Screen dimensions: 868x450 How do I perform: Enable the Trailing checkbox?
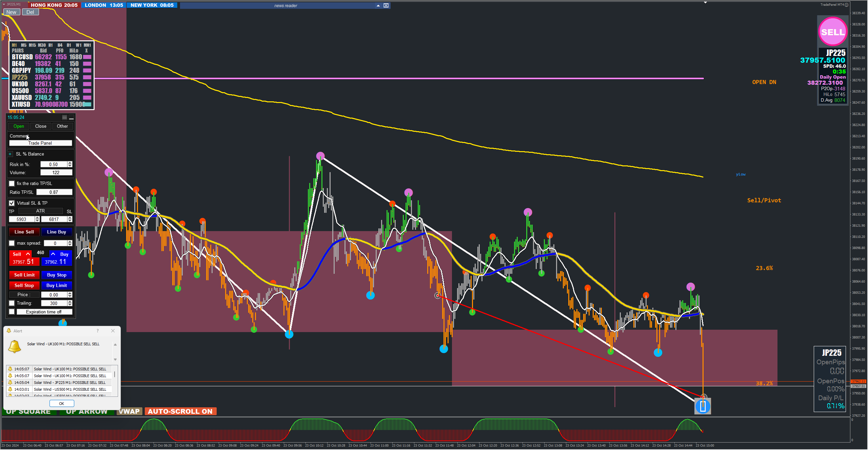[x=12, y=303]
